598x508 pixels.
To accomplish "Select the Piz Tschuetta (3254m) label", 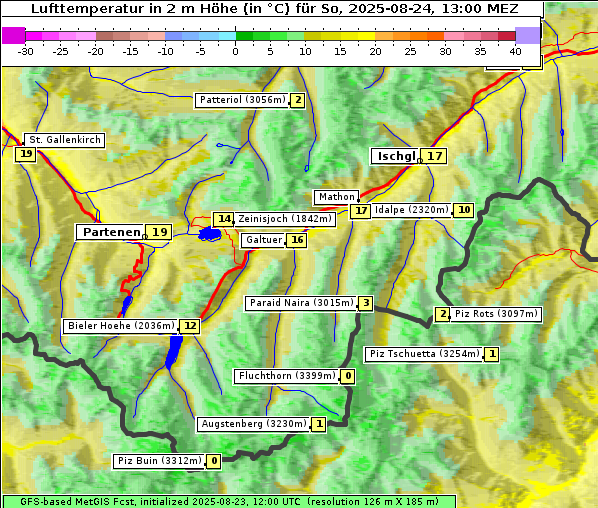I will 424,354.
